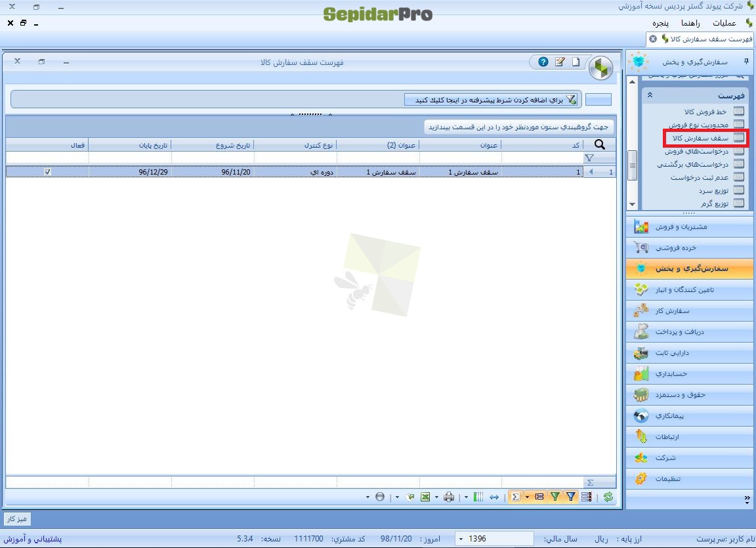
Task: Toggle the group-by box bracket icon
Action: click(x=539, y=497)
